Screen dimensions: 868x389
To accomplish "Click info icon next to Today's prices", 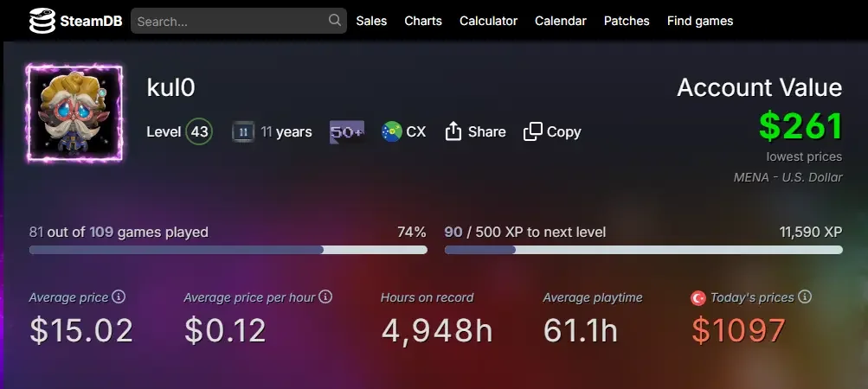I will coord(805,297).
